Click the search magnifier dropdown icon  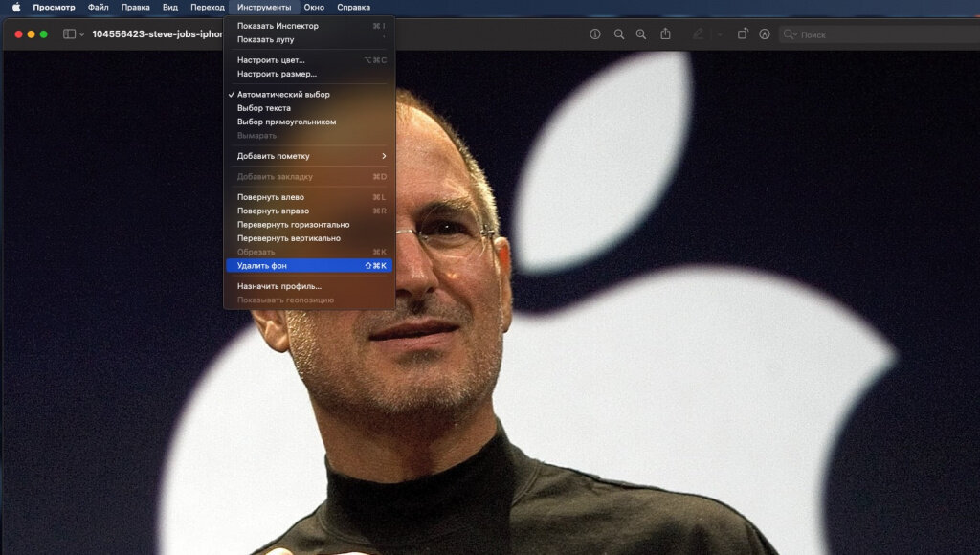[790, 34]
